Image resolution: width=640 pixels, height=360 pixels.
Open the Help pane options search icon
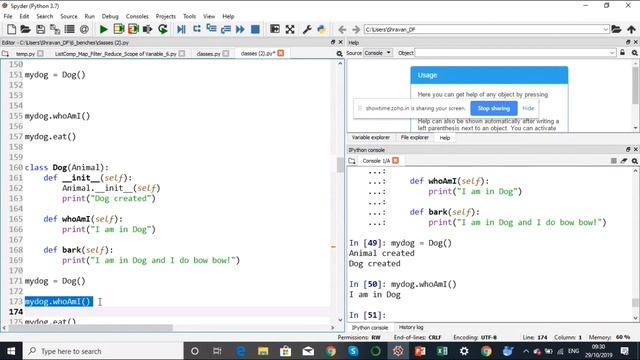pyautogui.click(x=634, y=53)
